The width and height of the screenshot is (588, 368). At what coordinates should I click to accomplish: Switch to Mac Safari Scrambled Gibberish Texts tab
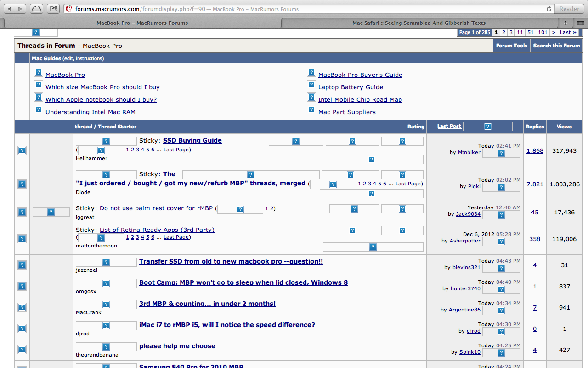point(419,23)
